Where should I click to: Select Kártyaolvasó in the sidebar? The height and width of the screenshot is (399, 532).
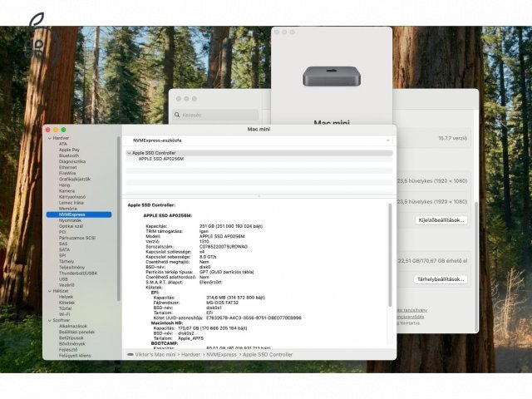[x=72, y=197]
